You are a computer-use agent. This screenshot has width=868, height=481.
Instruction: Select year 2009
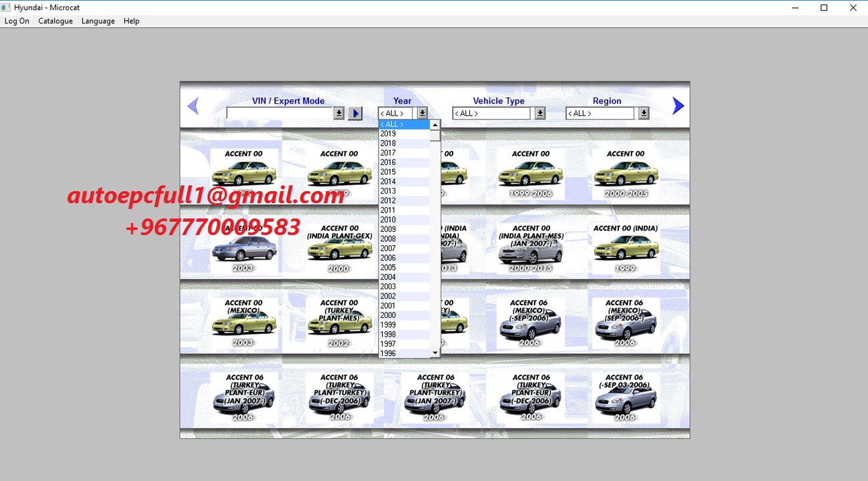click(404, 230)
